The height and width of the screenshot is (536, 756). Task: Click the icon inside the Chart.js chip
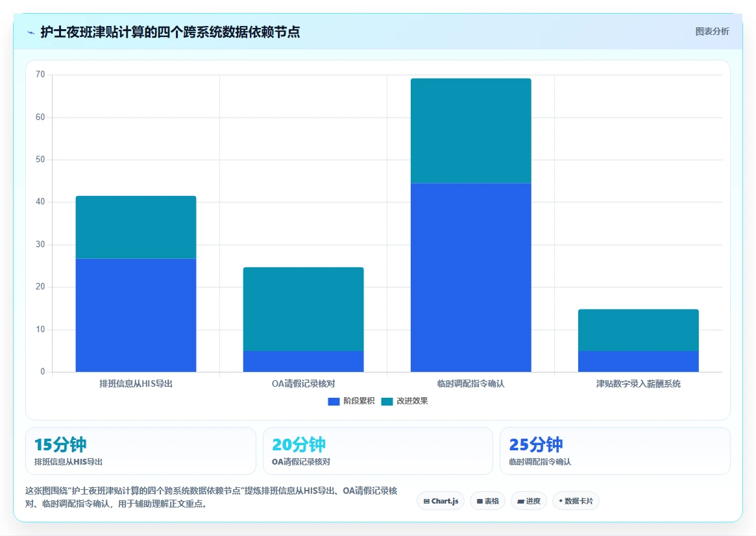pyautogui.click(x=426, y=502)
